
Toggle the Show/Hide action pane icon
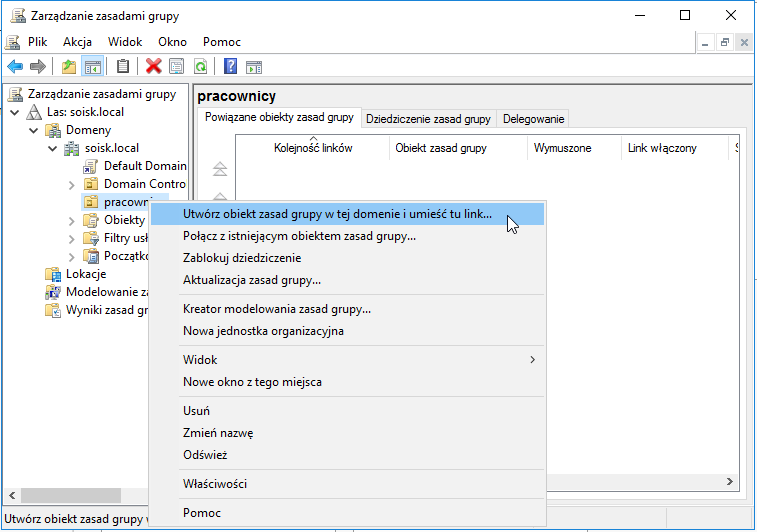pos(254,67)
